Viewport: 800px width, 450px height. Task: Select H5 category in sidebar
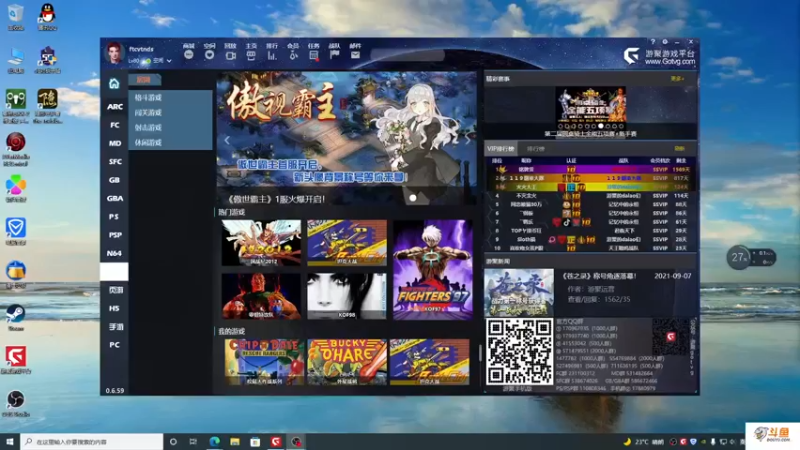115,309
